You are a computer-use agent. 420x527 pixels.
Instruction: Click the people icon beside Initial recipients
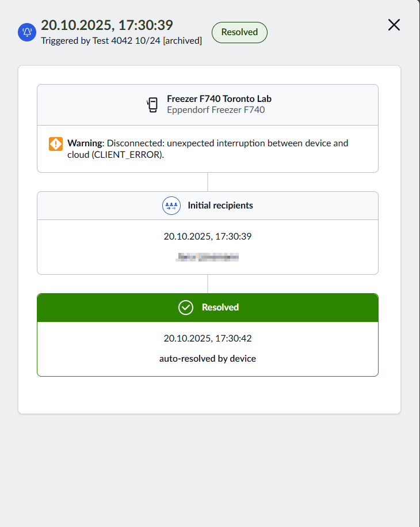[x=171, y=206]
